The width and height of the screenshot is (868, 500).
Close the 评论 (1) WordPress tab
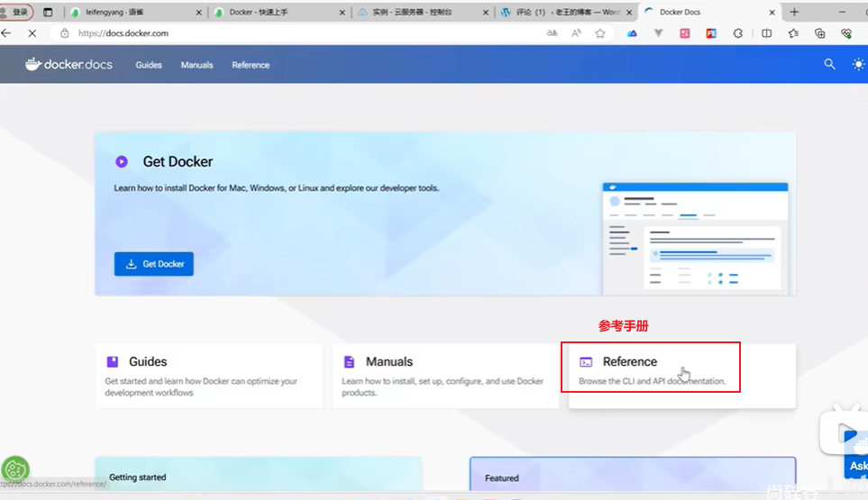pos(629,13)
